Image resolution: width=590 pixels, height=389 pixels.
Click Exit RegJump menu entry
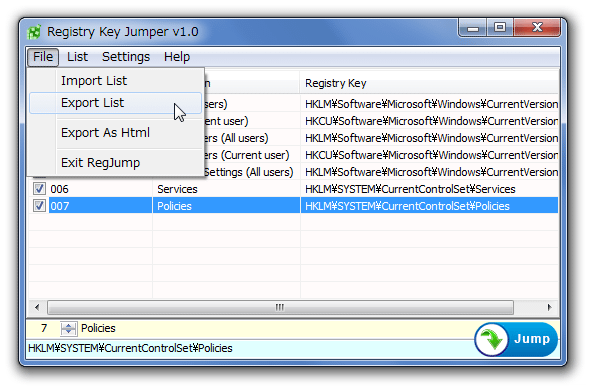116,163
